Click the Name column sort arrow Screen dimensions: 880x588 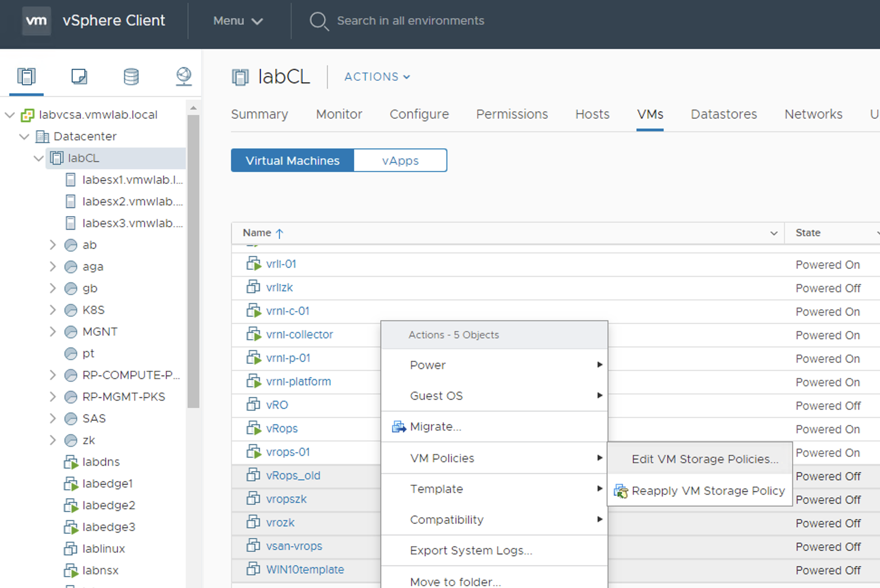point(279,233)
